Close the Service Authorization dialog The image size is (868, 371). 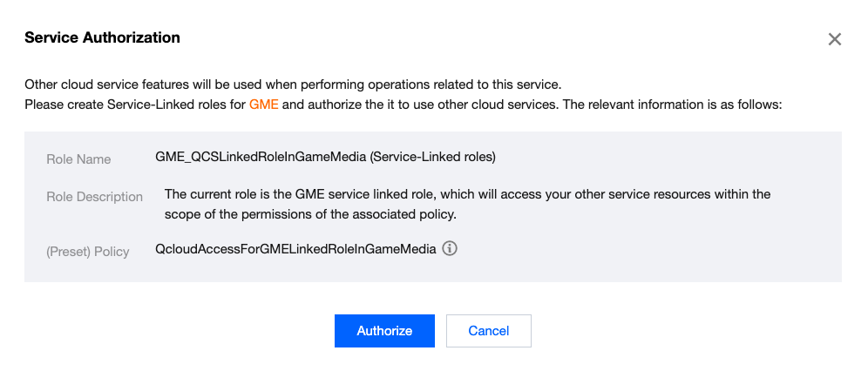point(834,39)
